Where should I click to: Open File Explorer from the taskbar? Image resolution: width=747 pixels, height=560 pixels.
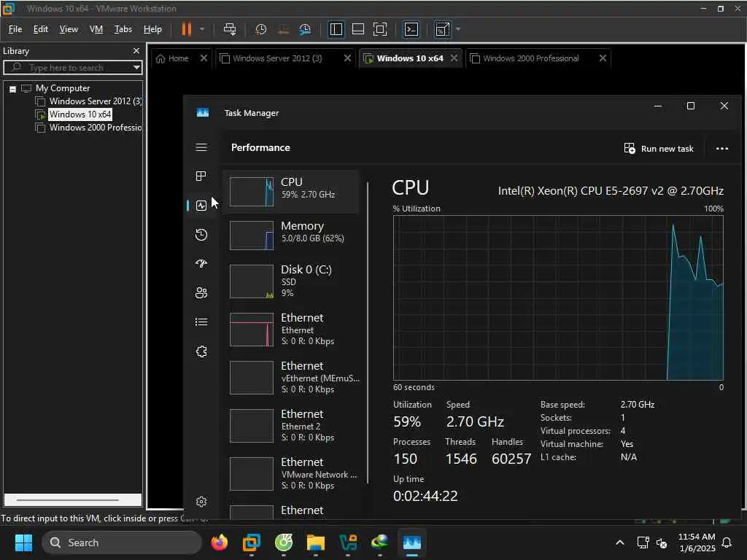(315, 542)
